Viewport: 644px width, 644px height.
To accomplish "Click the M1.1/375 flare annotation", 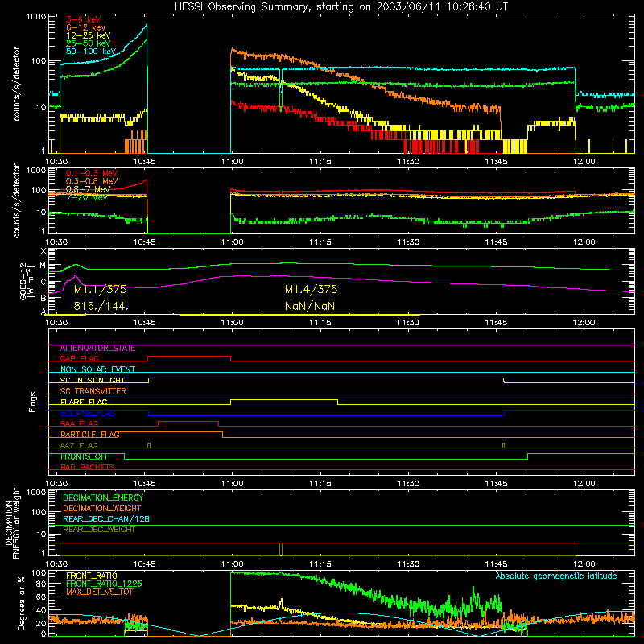I will click(100, 290).
